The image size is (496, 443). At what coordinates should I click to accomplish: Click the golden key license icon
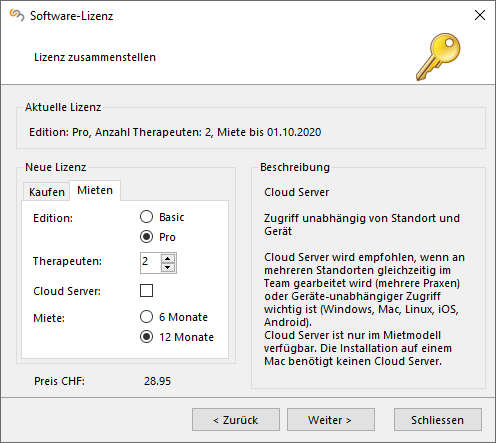[438, 57]
